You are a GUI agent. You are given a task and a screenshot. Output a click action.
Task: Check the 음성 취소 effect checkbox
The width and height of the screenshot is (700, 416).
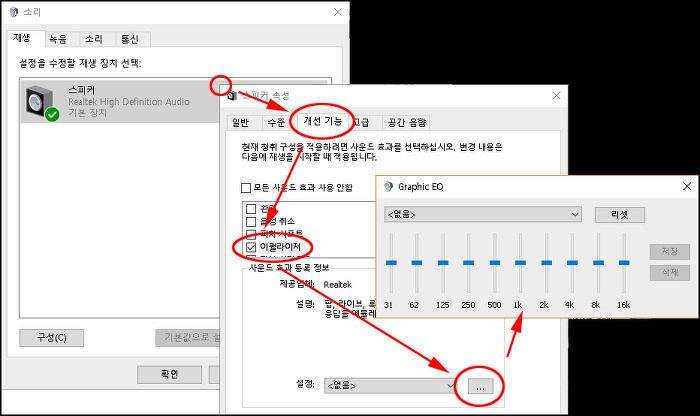(x=251, y=221)
